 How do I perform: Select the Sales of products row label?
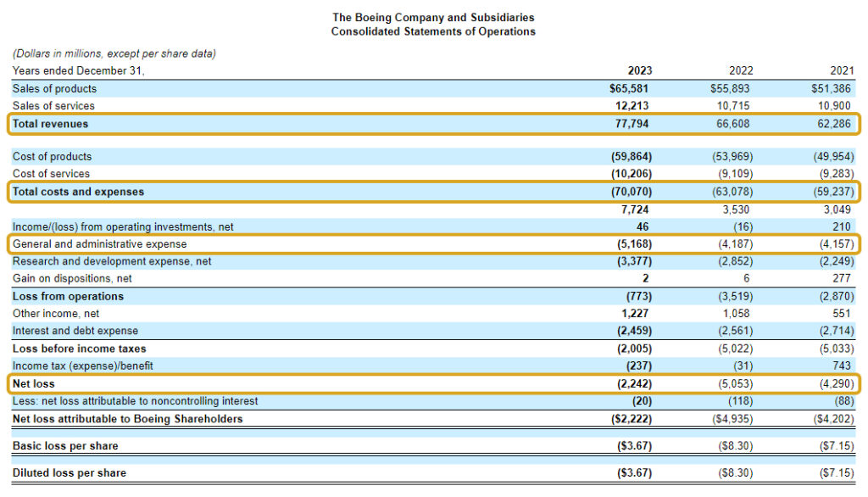tap(54, 88)
